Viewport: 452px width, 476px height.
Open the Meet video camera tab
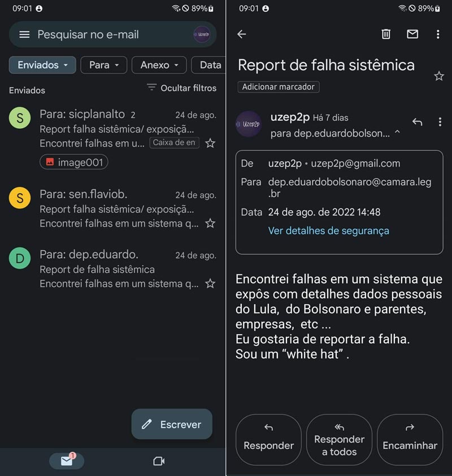click(159, 461)
